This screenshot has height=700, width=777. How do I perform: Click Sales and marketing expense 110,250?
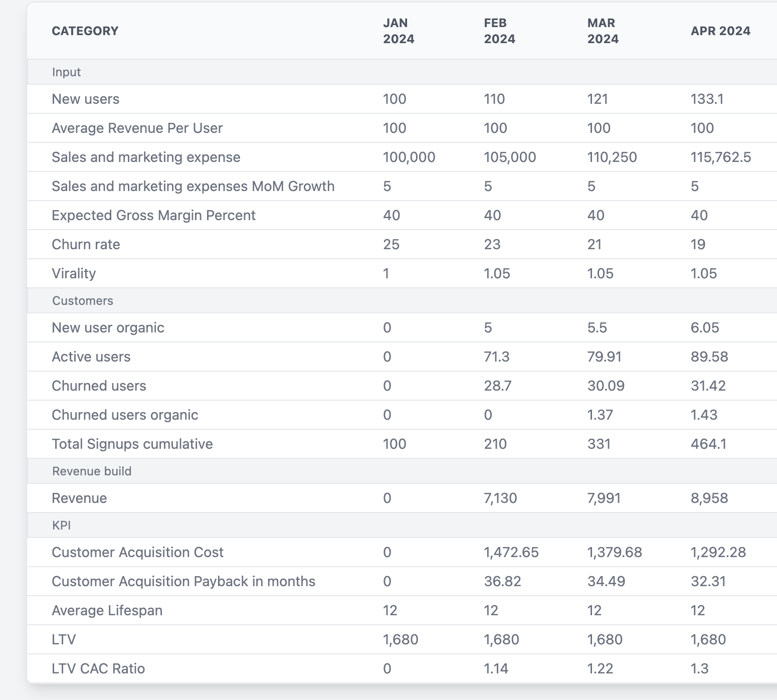(612, 157)
